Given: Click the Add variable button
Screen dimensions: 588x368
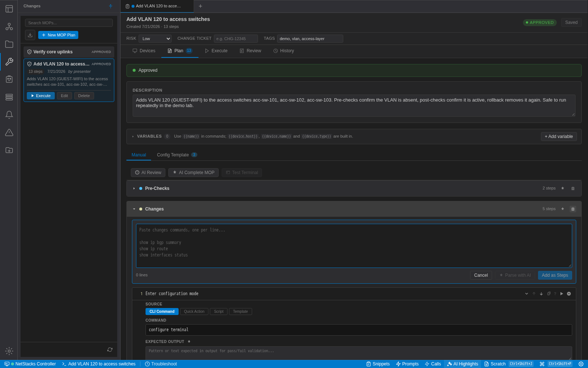Looking at the screenshot, I should point(559,137).
